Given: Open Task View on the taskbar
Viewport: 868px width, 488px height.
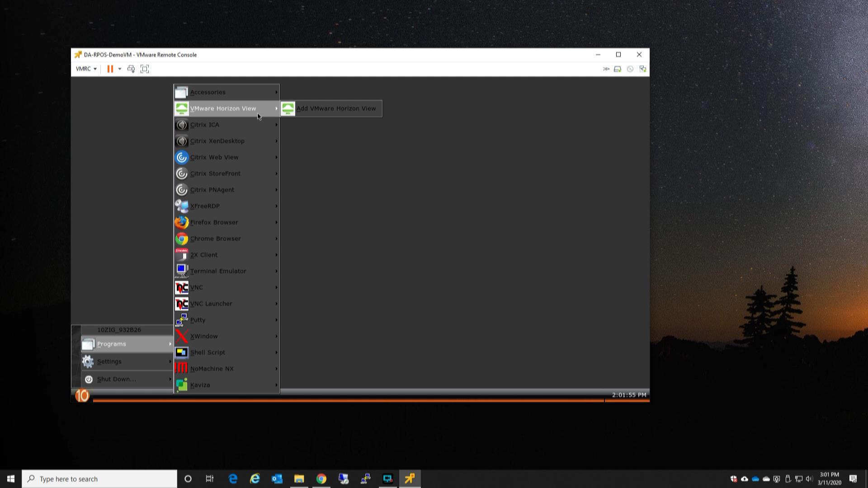Looking at the screenshot, I should pyautogui.click(x=210, y=479).
